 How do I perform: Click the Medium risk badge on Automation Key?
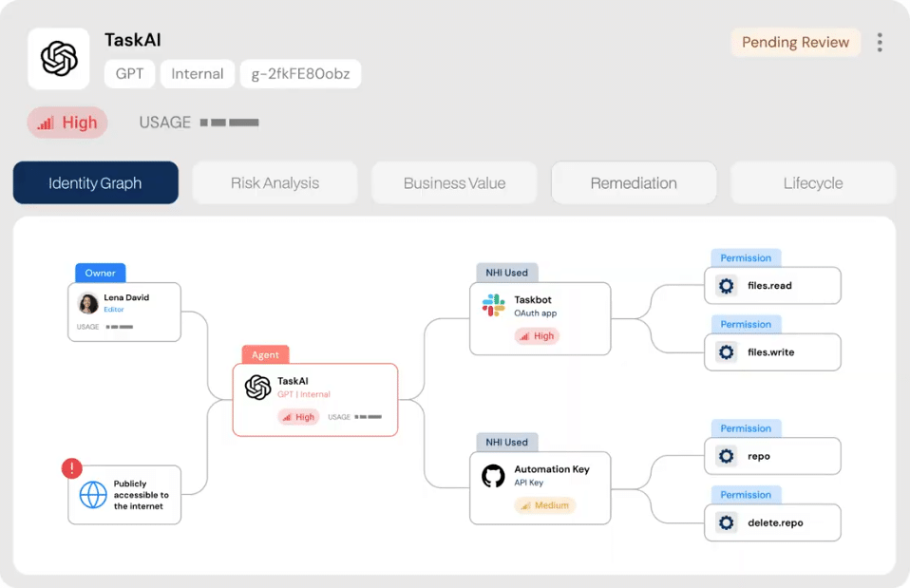point(544,505)
